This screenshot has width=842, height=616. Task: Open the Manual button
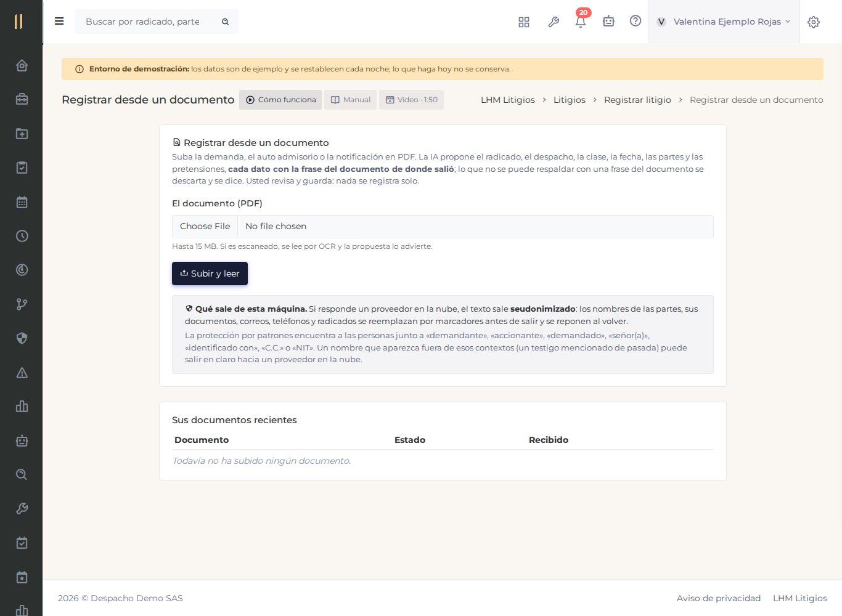point(351,100)
